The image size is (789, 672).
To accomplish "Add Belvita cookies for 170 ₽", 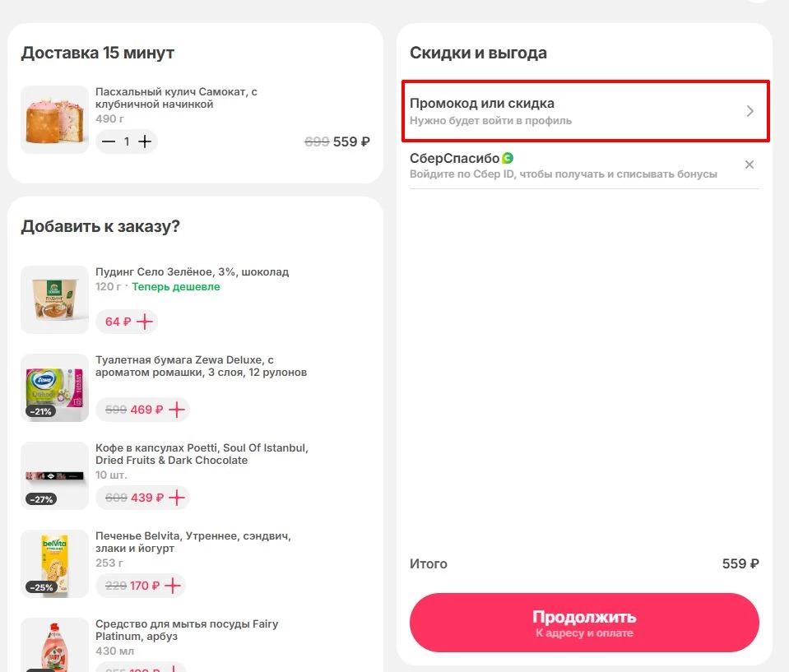I will coord(172,586).
